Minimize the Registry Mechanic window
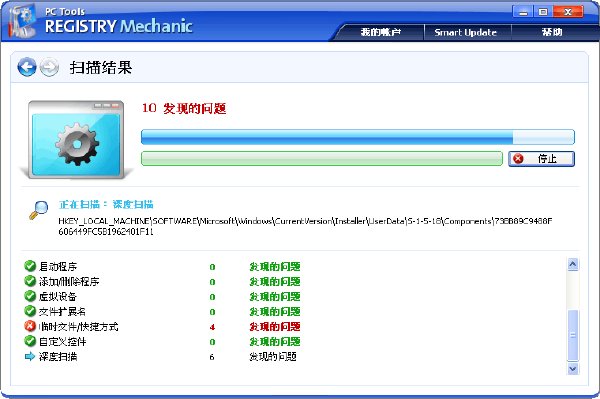 (523, 11)
